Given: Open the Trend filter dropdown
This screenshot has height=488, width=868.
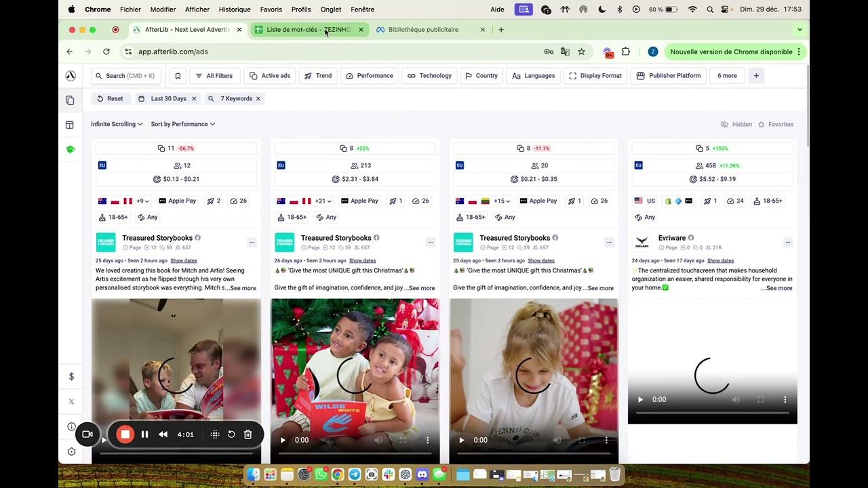Looking at the screenshot, I should [x=318, y=76].
